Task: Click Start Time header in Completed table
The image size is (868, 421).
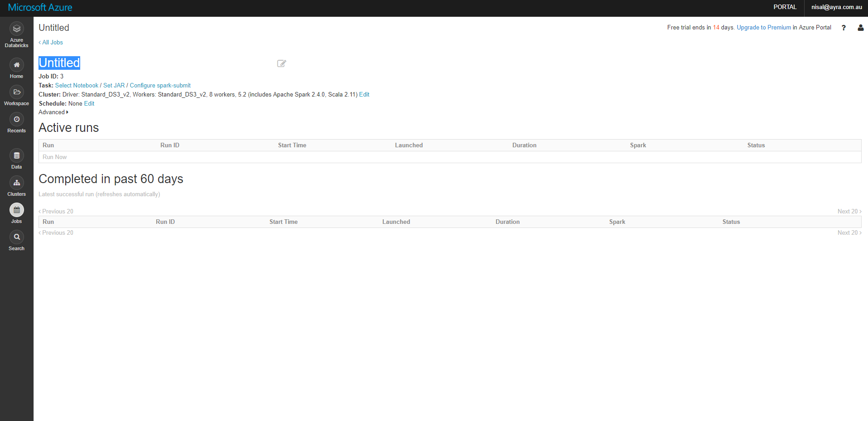Action: coord(284,222)
